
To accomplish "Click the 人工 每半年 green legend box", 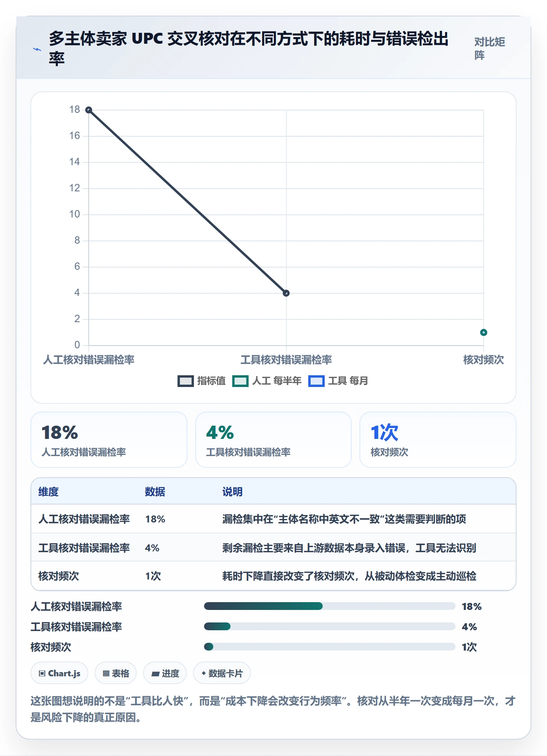I will point(240,381).
